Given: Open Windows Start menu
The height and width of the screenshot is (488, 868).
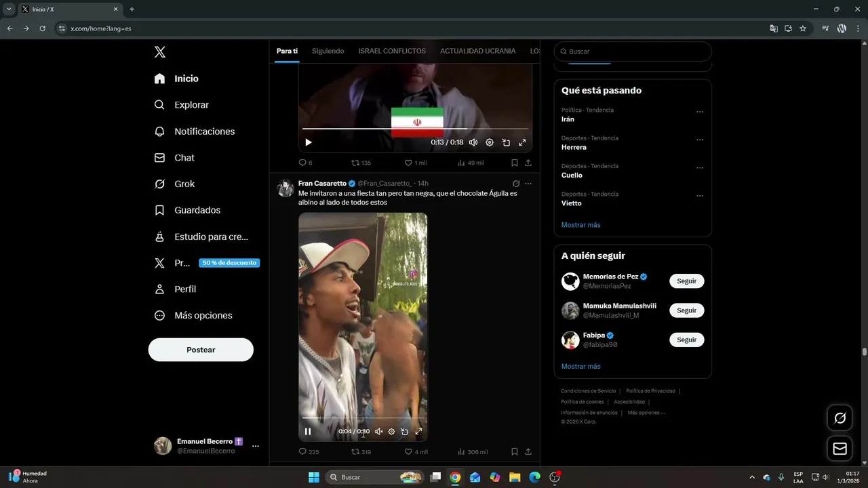Looking at the screenshot, I should coord(314,477).
